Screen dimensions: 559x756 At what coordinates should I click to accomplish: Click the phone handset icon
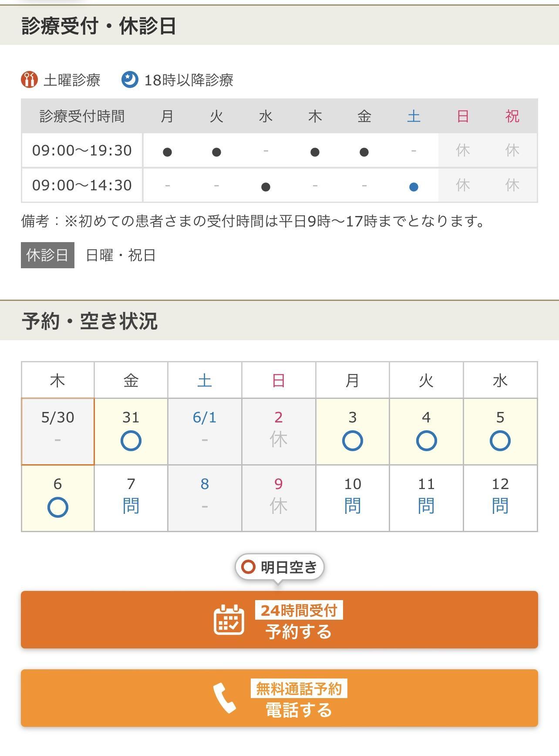pos(224,698)
